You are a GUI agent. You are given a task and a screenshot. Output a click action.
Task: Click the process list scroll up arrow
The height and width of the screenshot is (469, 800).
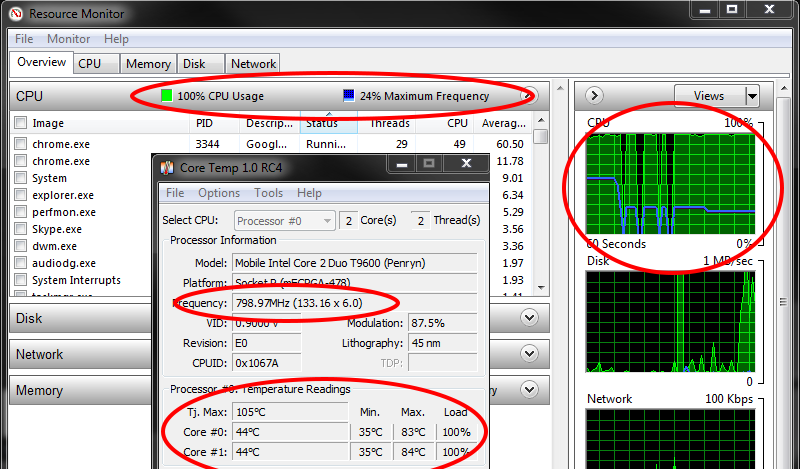(541, 120)
